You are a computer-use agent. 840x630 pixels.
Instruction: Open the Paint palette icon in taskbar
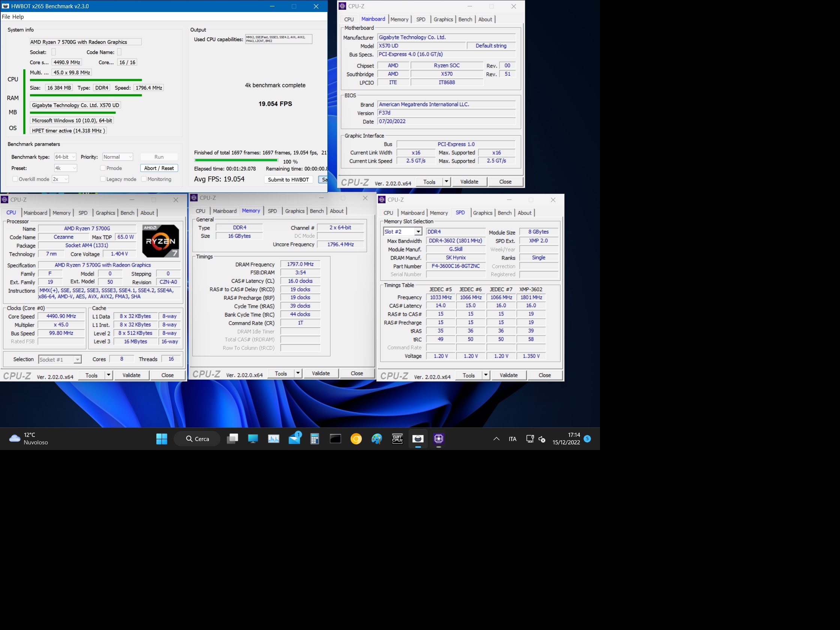[377, 439]
